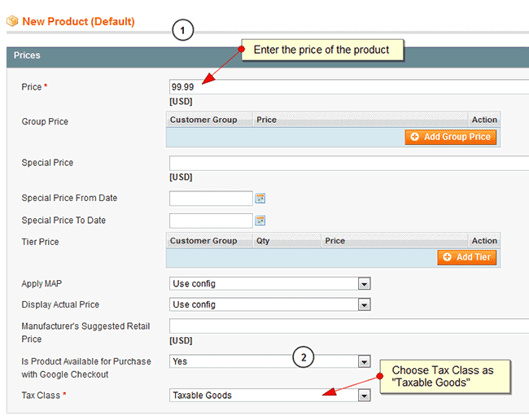Click the Prices section header
529x420 pixels.
pos(268,57)
